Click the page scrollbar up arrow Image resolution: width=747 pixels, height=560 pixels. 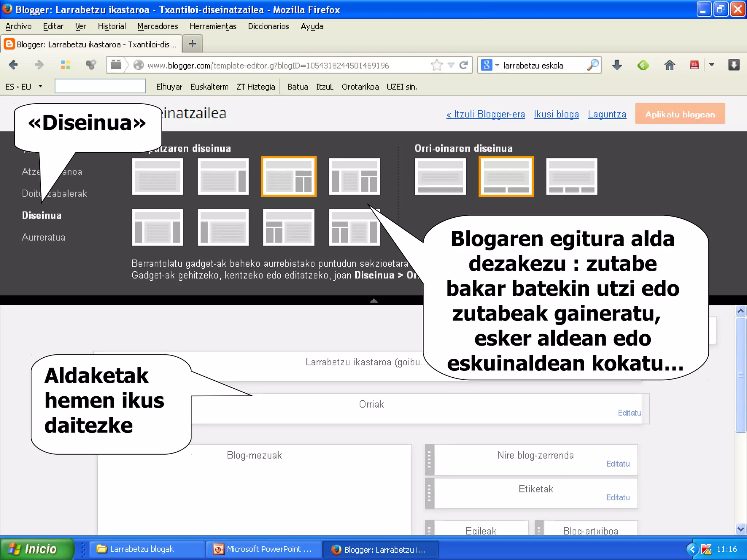[x=740, y=311]
